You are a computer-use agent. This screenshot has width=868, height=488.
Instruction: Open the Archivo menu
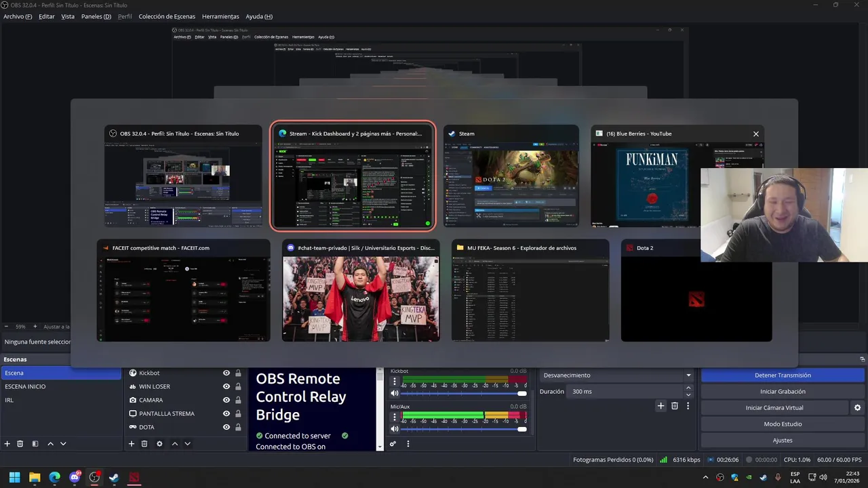tap(18, 16)
